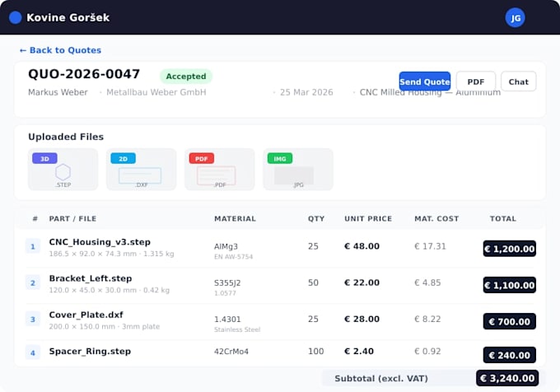Viewport: 560px width, 392px height.
Task: Click Bracket_Left.step part name
Action: (91, 278)
